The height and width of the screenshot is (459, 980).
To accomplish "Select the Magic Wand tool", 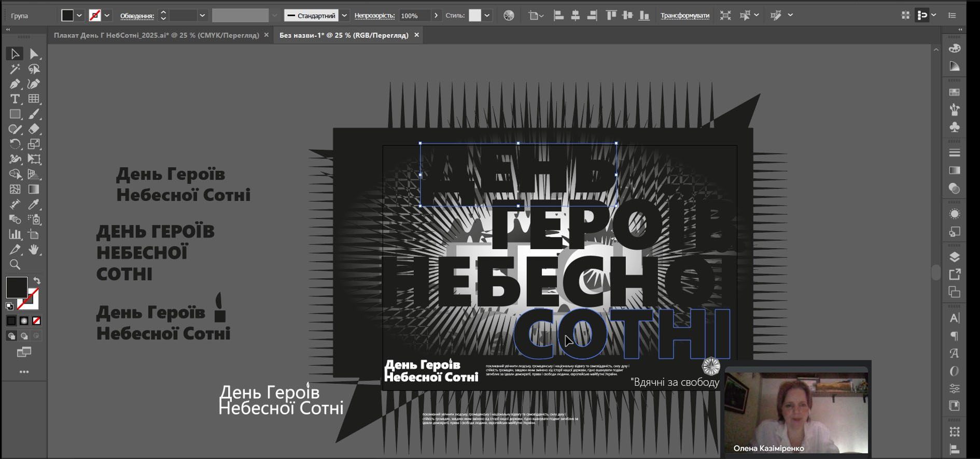I will tap(15, 69).
